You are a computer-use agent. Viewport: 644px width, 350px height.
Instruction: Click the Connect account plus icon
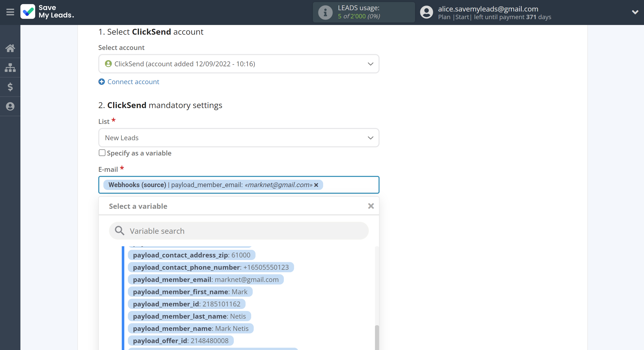click(102, 82)
